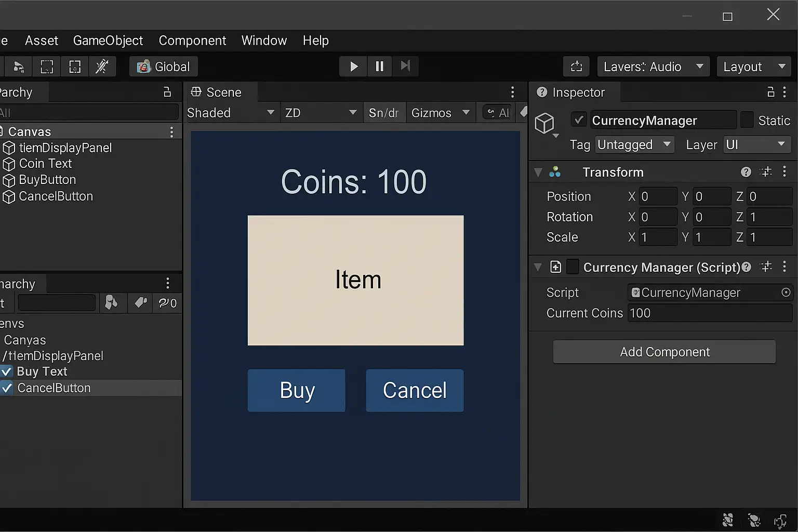This screenshot has width=798, height=532.
Task: Click the filter by type icon in lower panel
Action: [x=111, y=303]
